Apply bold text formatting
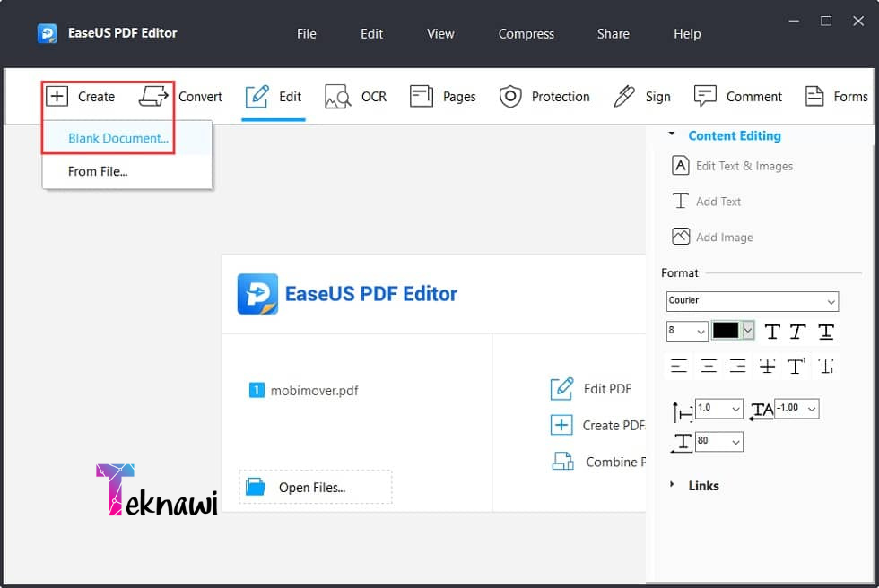The image size is (879, 588). point(772,332)
